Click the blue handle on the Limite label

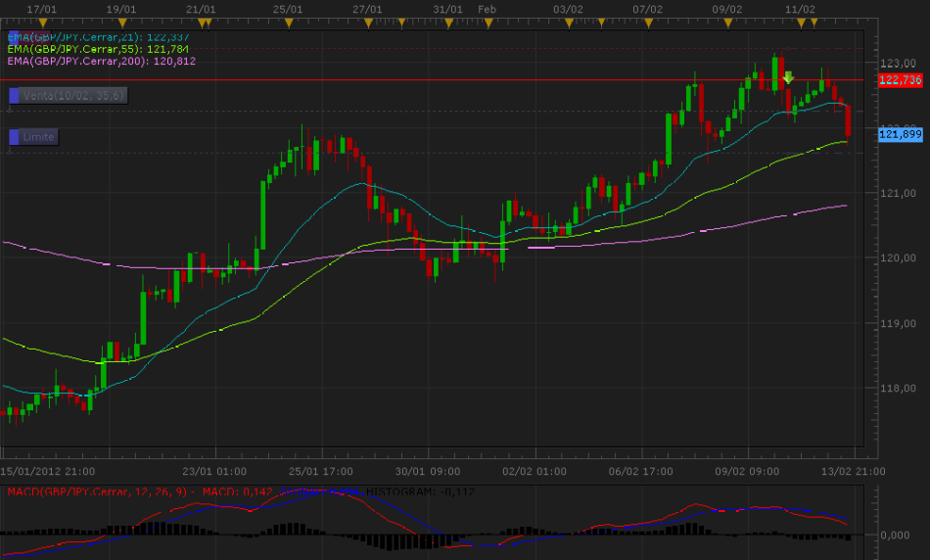(x=15, y=137)
